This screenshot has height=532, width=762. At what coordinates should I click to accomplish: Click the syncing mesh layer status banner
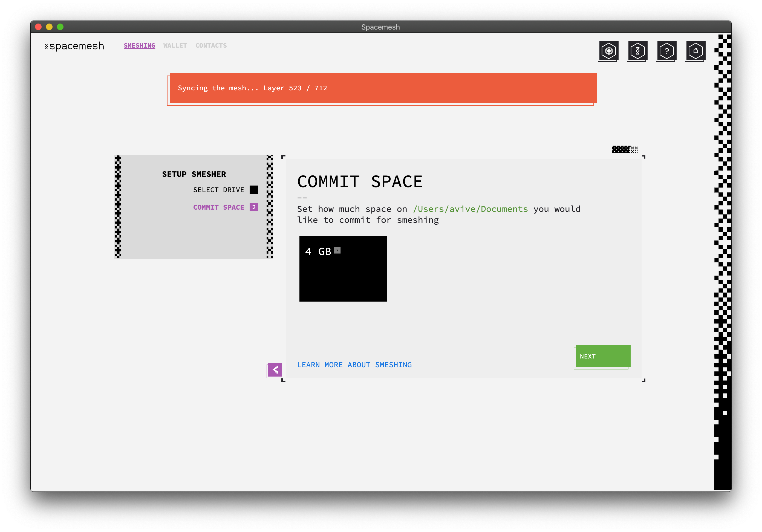pos(382,88)
